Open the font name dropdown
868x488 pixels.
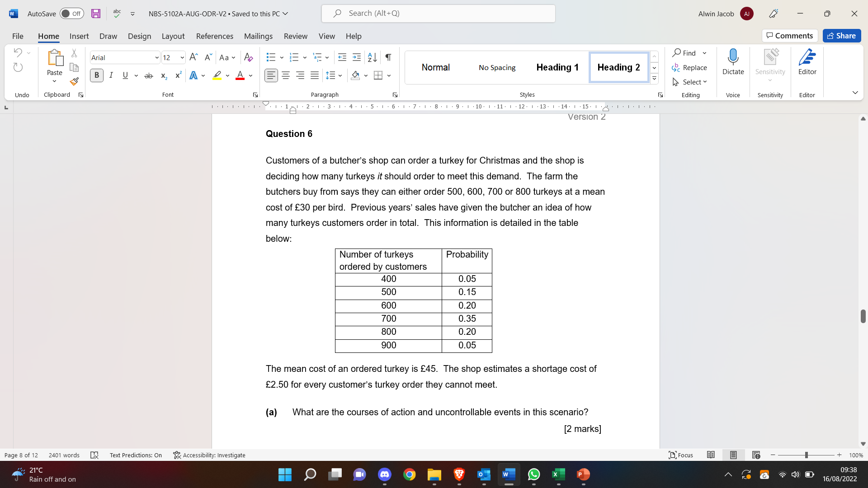(156, 57)
